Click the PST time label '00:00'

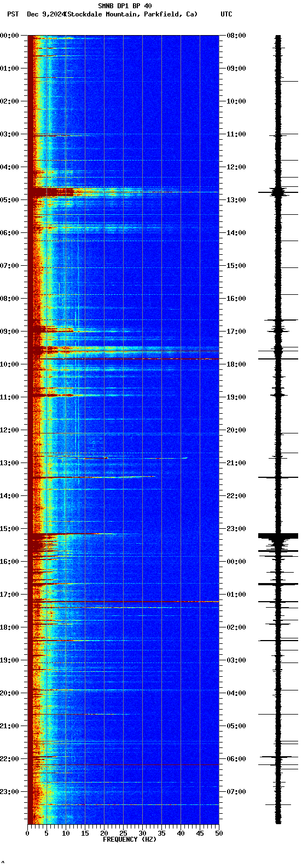click(9, 36)
